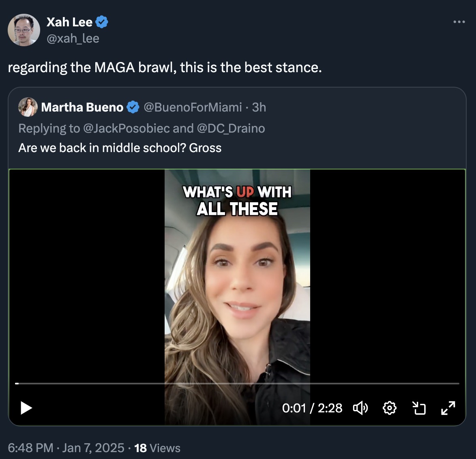Expand the video to fullscreen
This screenshot has height=459, width=476.
tap(448, 408)
